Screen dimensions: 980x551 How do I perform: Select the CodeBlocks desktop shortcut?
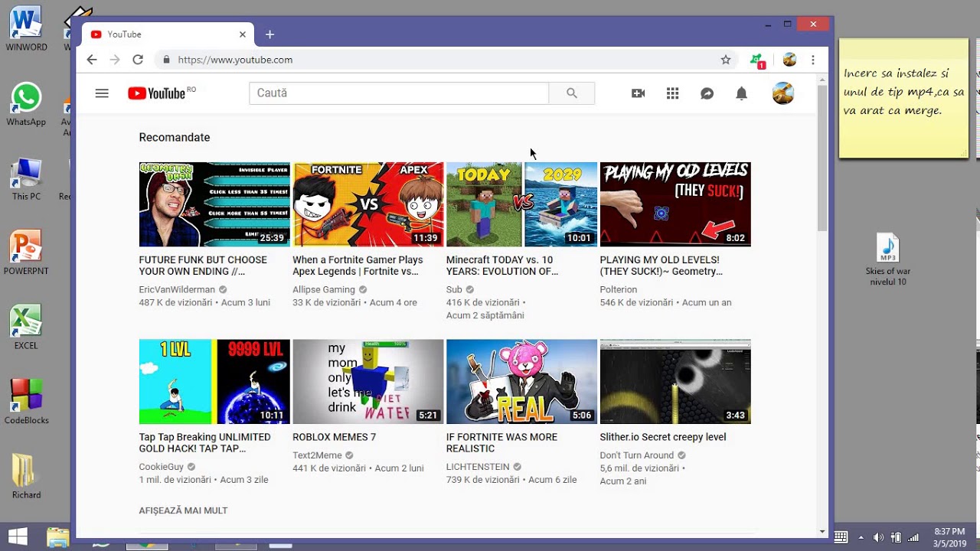pos(26,402)
